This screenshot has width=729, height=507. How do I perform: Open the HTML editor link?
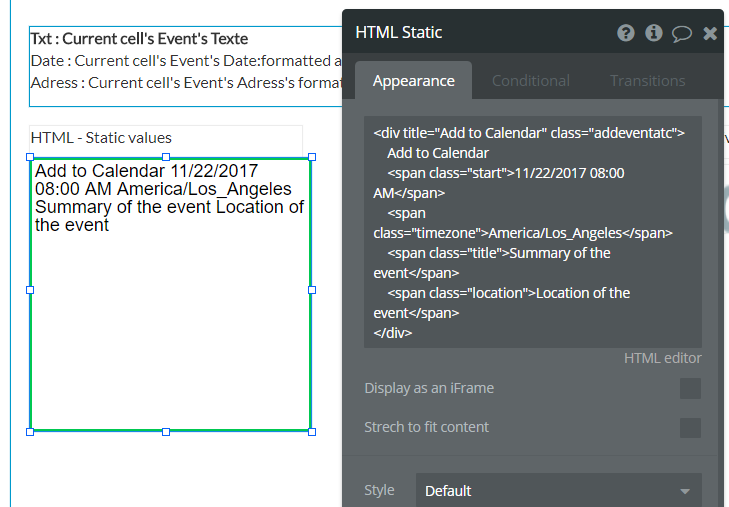662,358
